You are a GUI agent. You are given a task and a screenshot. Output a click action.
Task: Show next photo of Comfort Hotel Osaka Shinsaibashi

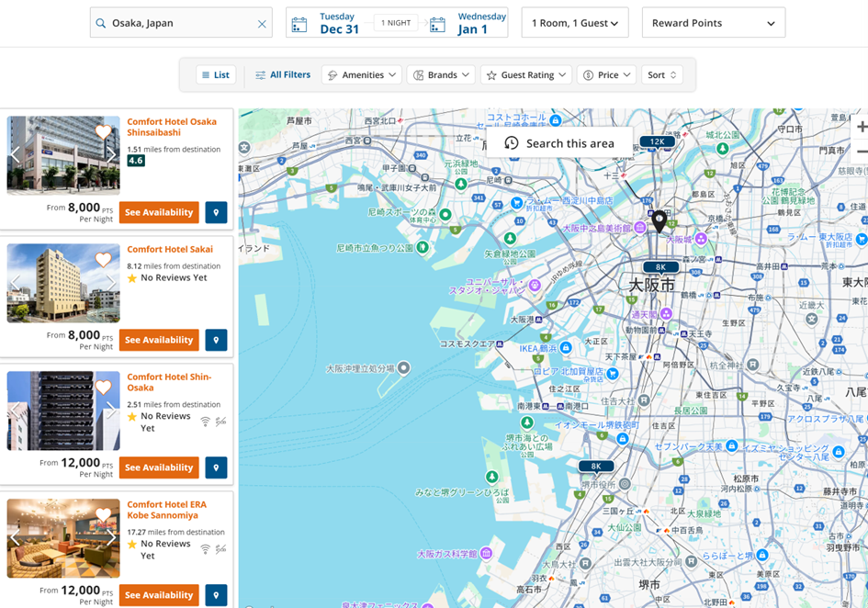111,155
